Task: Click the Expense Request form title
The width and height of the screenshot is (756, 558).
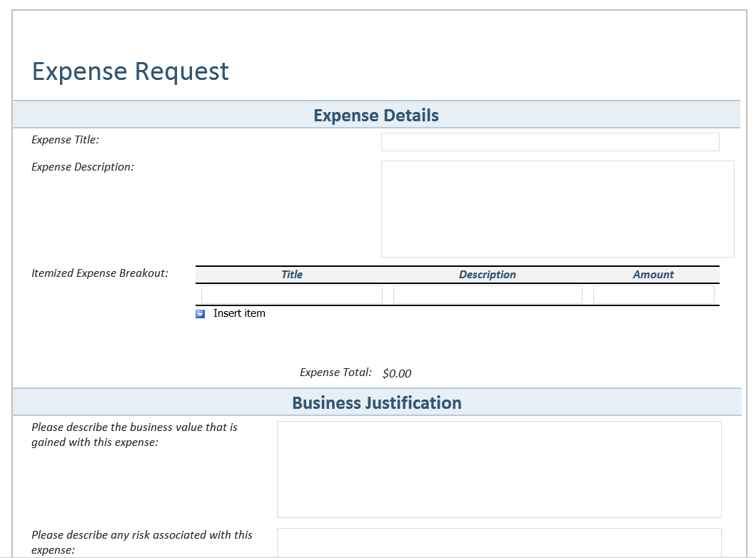Action: click(131, 71)
